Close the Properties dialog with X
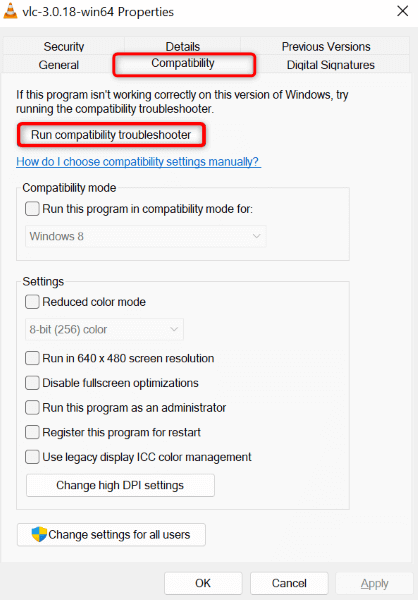Viewport: 418px width, 600px height. [x=403, y=11]
